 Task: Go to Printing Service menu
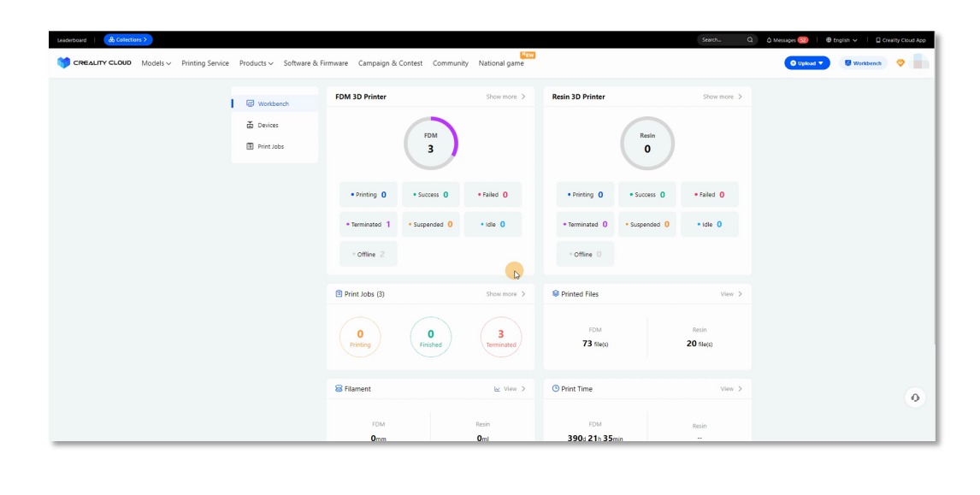(205, 63)
